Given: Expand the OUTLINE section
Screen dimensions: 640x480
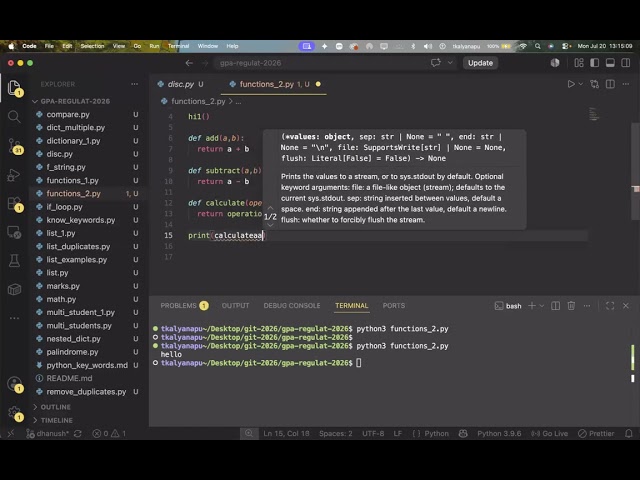Looking at the screenshot, I should coord(56,407).
